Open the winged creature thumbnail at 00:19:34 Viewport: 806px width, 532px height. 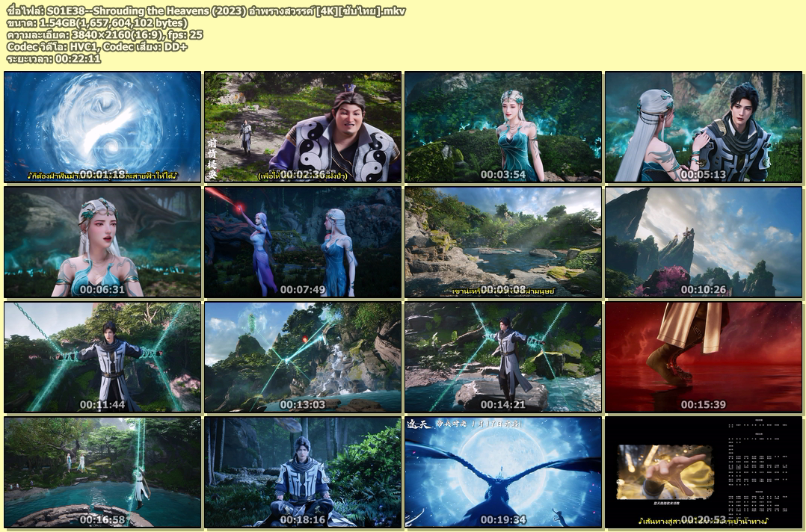pyautogui.click(x=503, y=472)
